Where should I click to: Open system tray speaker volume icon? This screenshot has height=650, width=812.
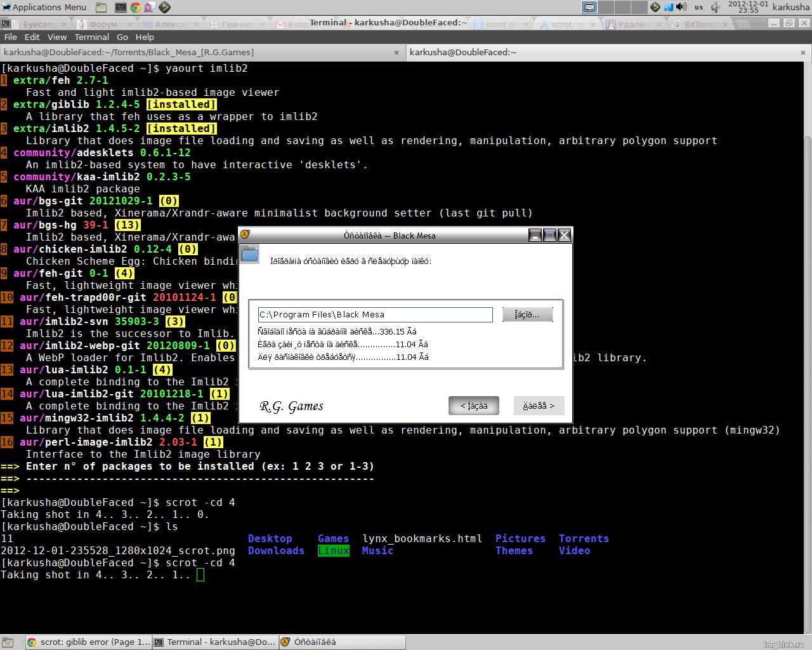681,8
